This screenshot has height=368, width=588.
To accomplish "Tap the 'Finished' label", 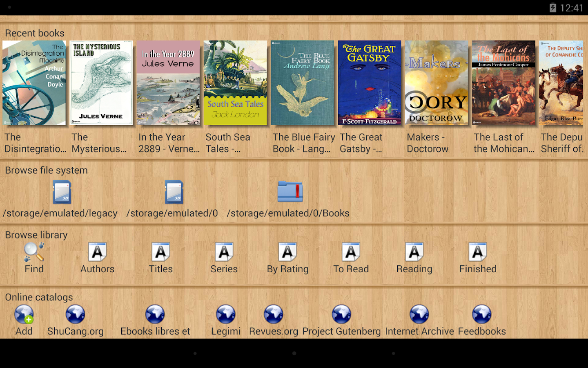I will [478, 269].
